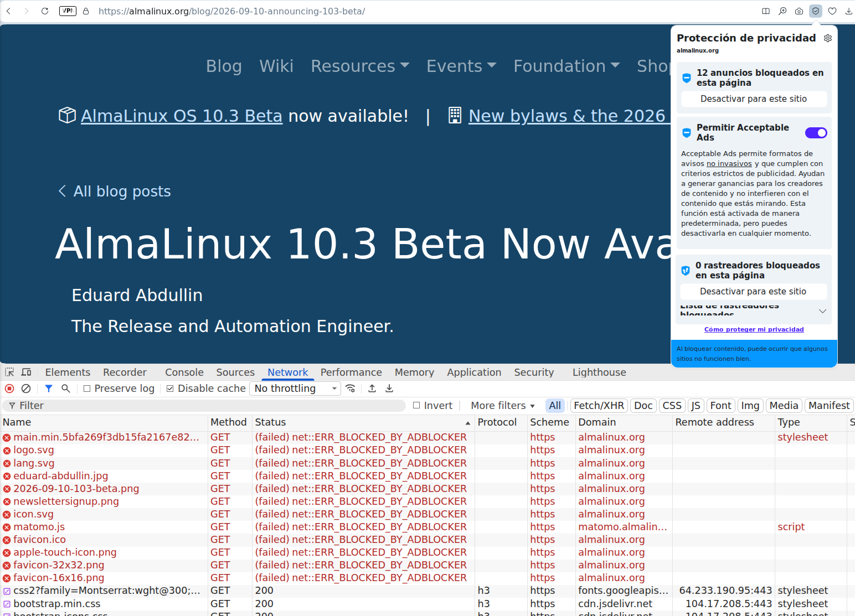Click error icon beside matomo.js
855x616 pixels.
coord(7,527)
